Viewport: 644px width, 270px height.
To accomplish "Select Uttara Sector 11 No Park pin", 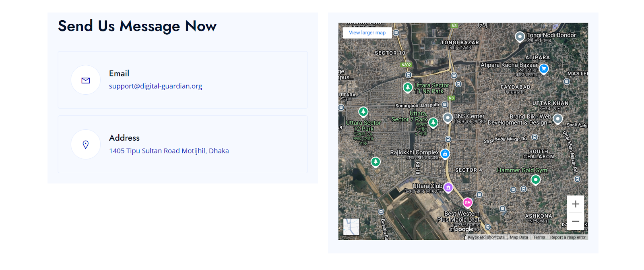I will tap(408, 87).
